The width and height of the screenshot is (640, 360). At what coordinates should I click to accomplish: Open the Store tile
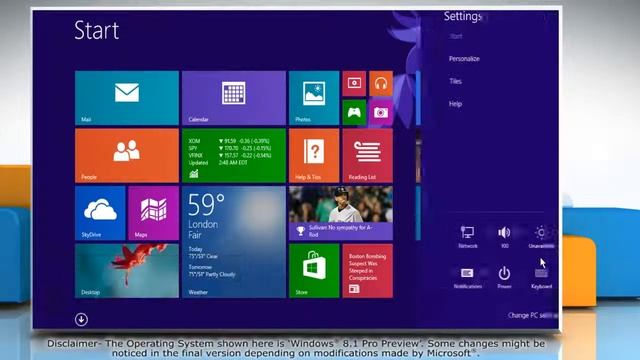pos(314,271)
